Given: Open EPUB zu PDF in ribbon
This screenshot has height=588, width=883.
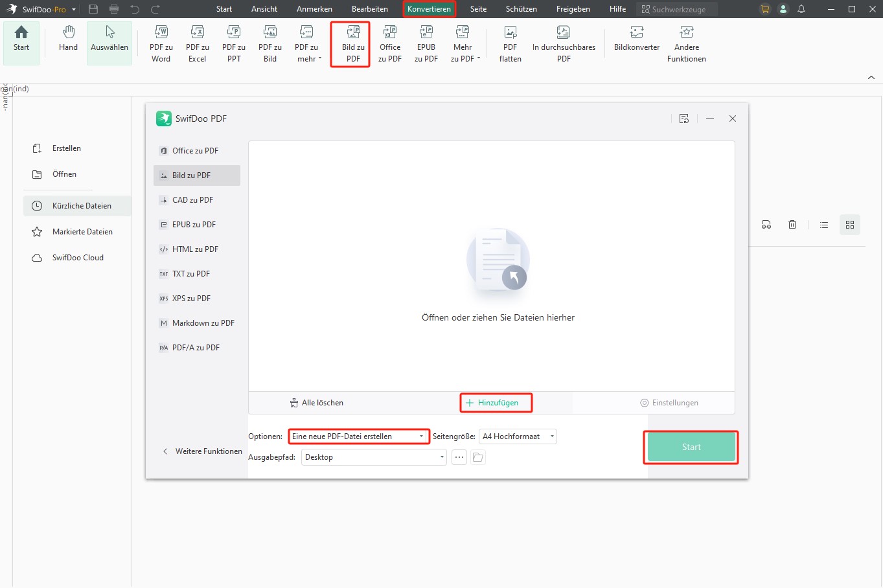Looking at the screenshot, I should (426, 44).
